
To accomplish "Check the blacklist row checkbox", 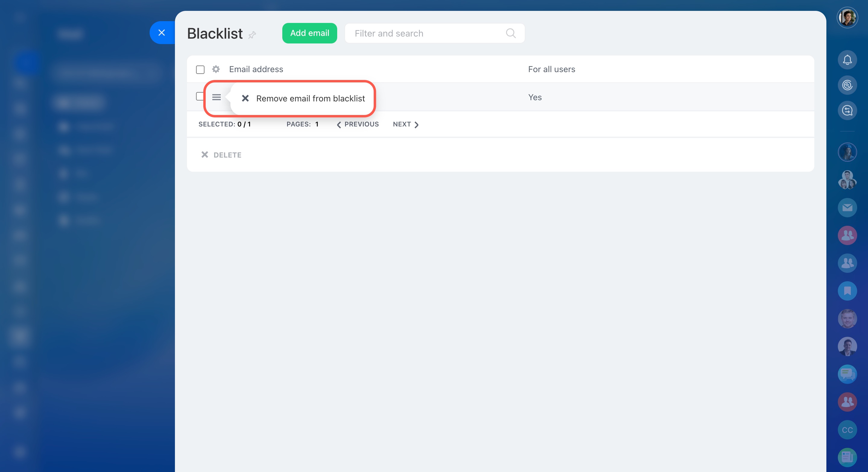I will 199,97.
